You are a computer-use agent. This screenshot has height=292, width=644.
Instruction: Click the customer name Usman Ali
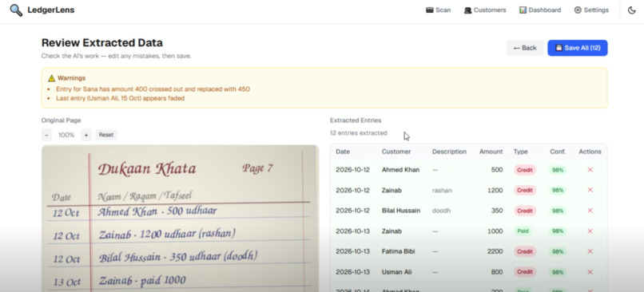point(396,272)
